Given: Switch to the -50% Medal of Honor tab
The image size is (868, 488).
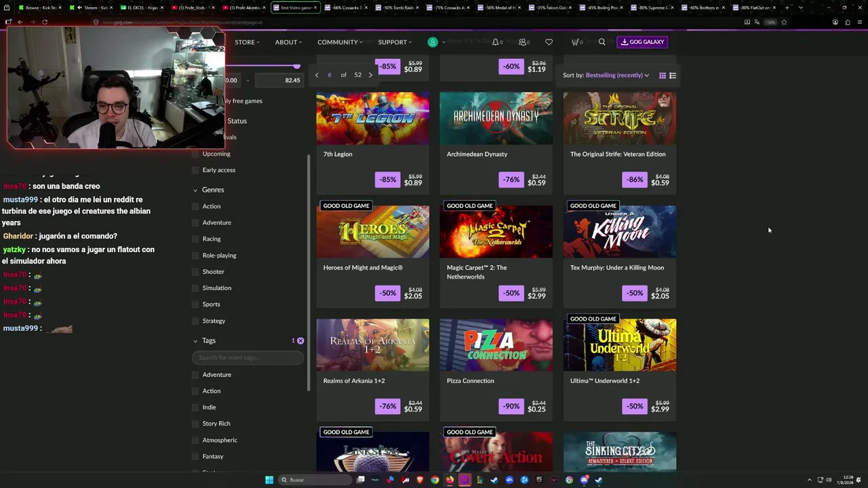Looking at the screenshot, I should pyautogui.click(x=500, y=7).
